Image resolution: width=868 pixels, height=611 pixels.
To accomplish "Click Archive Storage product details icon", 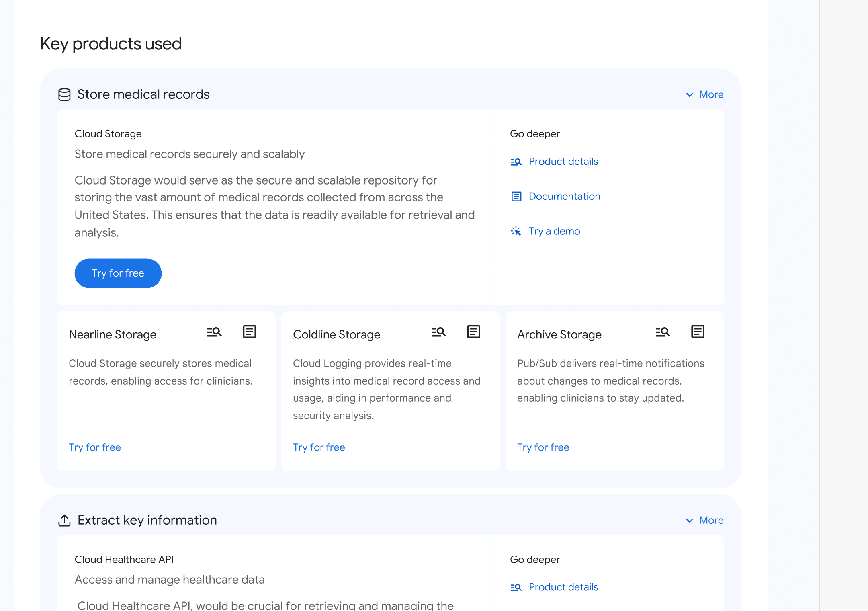I will coord(663,332).
